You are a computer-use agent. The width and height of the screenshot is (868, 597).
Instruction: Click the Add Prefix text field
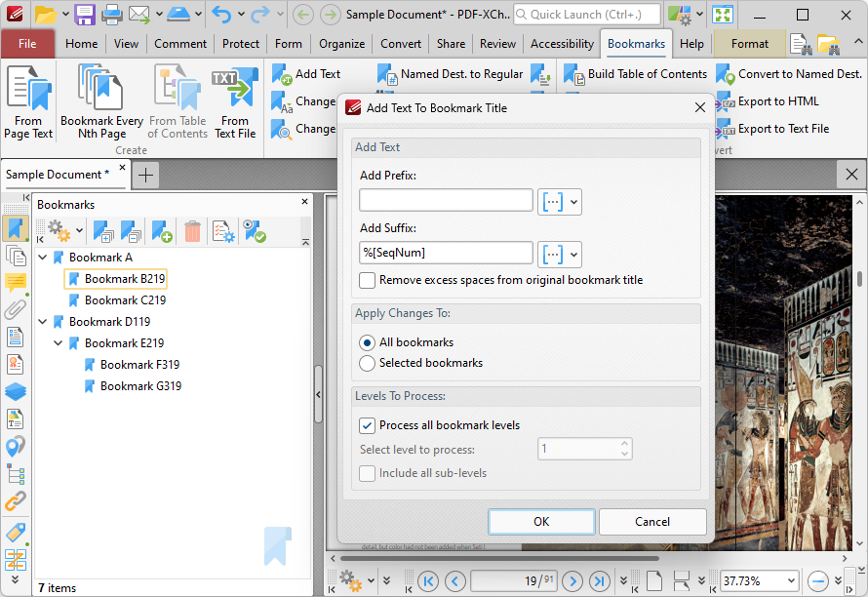[x=446, y=200]
